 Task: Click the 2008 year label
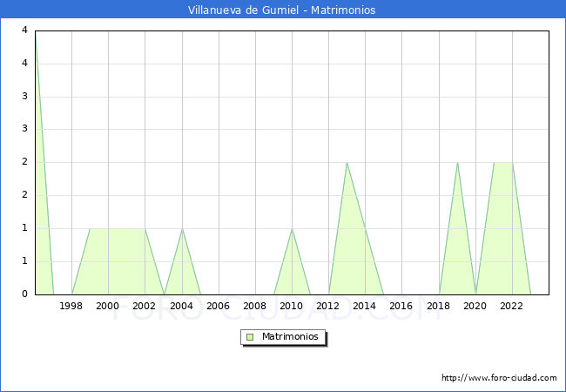(x=254, y=306)
